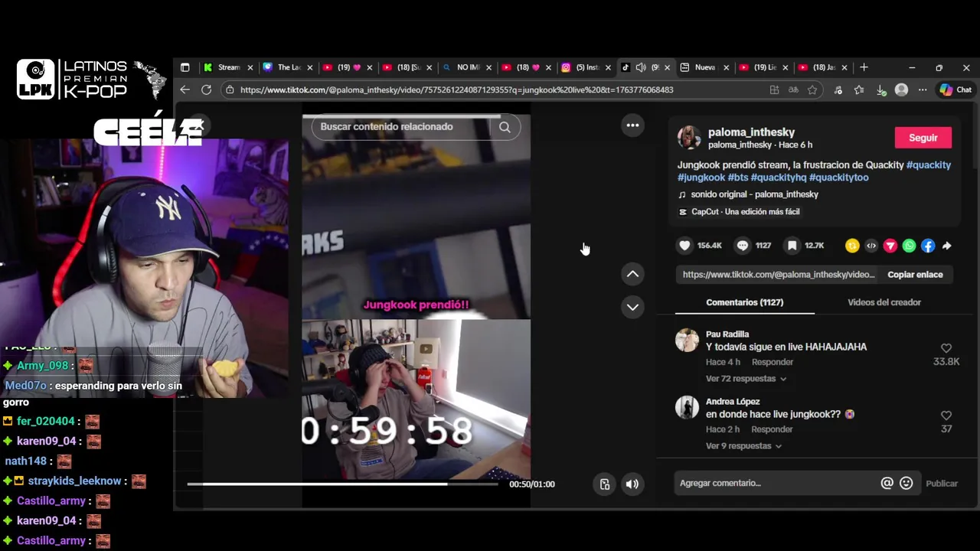The image size is (980, 551).
Task: Click the yellow repost icon
Action: [x=852, y=246]
